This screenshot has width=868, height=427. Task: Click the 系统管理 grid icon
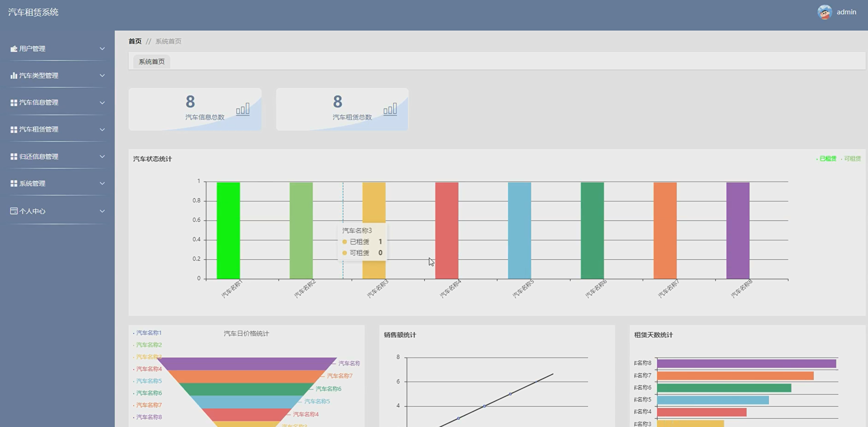pyautogui.click(x=14, y=183)
